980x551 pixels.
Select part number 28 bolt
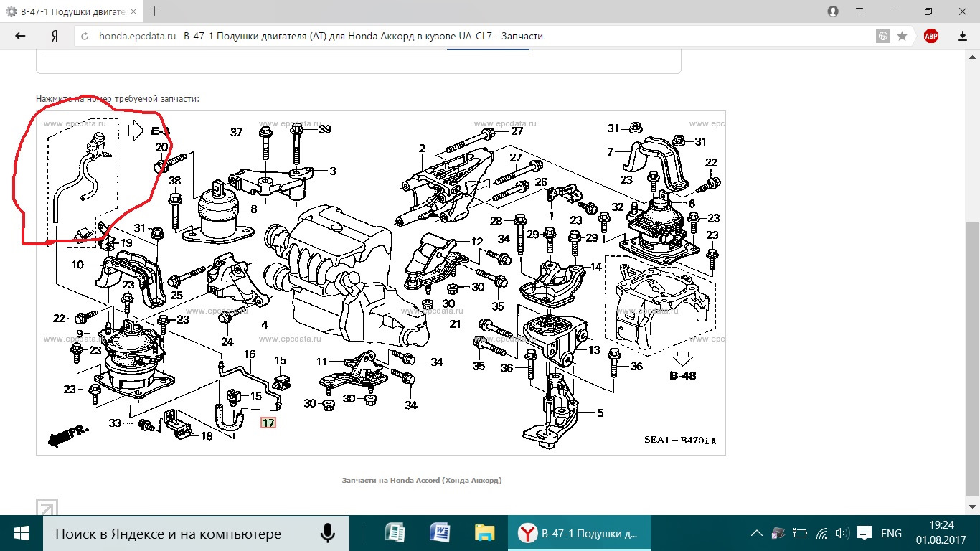(x=496, y=220)
